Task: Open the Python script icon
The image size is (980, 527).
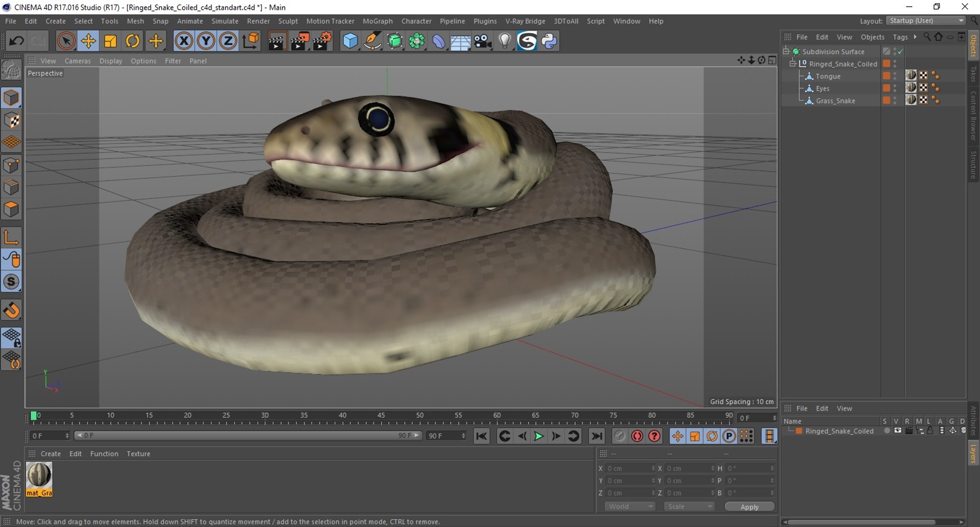Action: click(x=549, y=41)
